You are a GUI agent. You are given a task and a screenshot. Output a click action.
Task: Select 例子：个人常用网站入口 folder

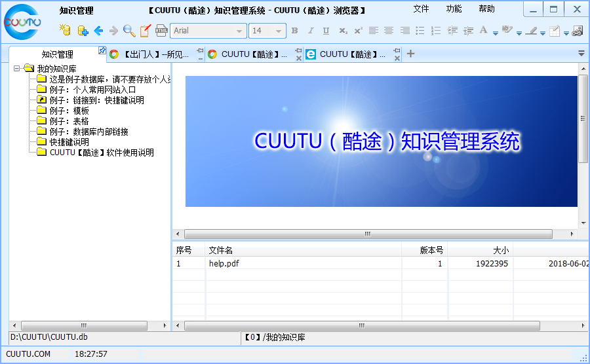pyautogui.click(x=92, y=90)
